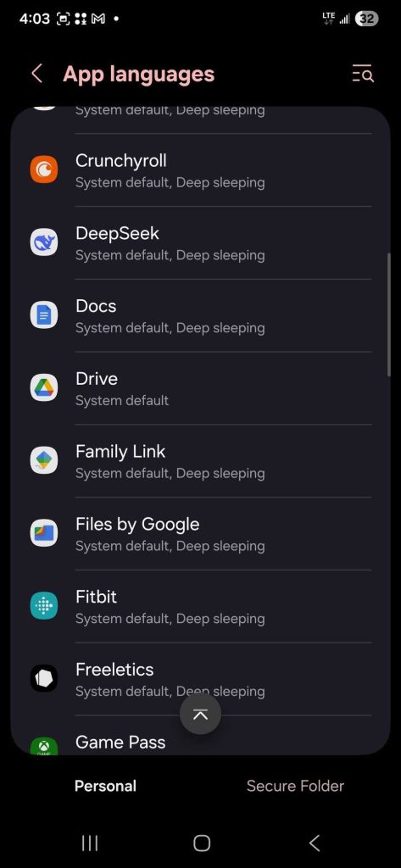
Task: Tap the Google Drive icon
Action: pos(44,387)
